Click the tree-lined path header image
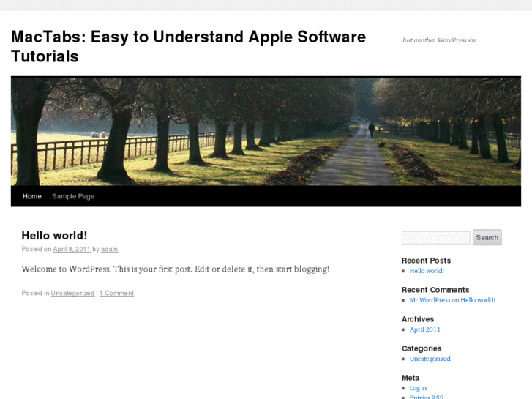The image size is (532, 399). (266, 131)
